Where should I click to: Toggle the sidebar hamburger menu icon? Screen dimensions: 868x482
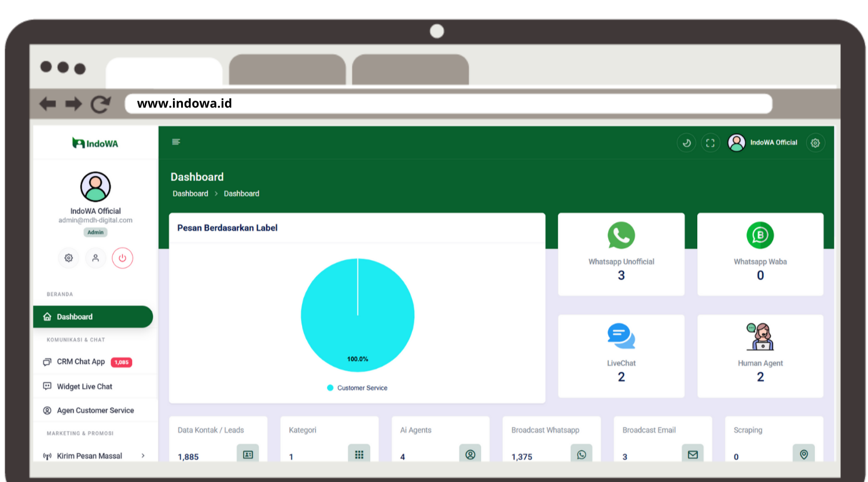(176, 142)
